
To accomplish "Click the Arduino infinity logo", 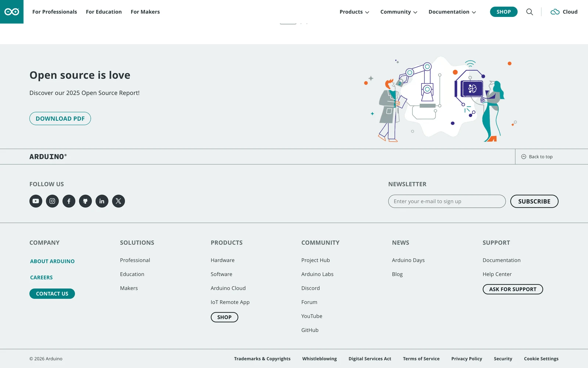I will [12, 12].
